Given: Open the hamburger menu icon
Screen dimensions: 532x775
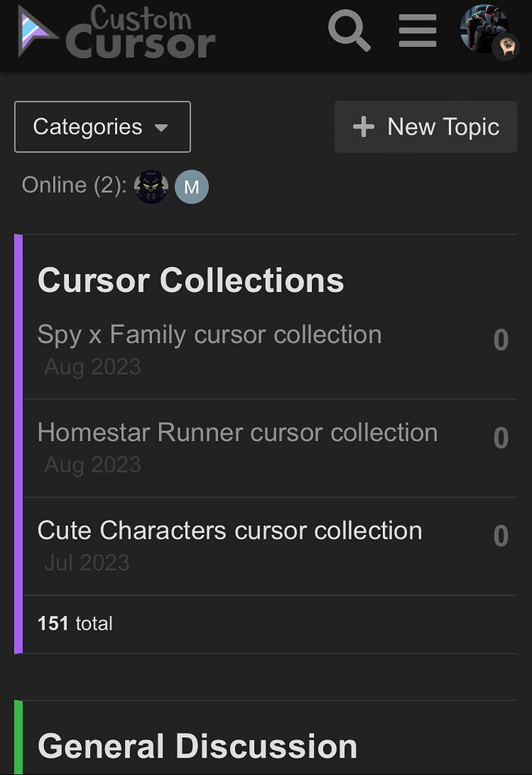Looking at the screenshot, I should coord(417,31).
